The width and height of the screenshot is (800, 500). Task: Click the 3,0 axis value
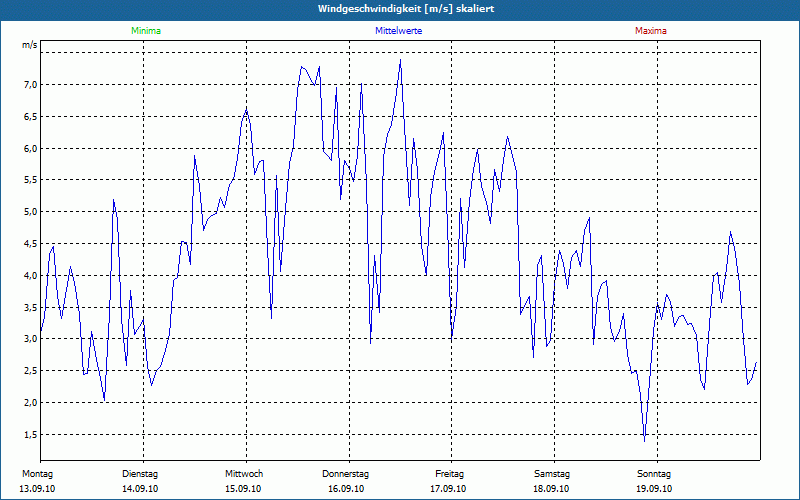point(31,339)
